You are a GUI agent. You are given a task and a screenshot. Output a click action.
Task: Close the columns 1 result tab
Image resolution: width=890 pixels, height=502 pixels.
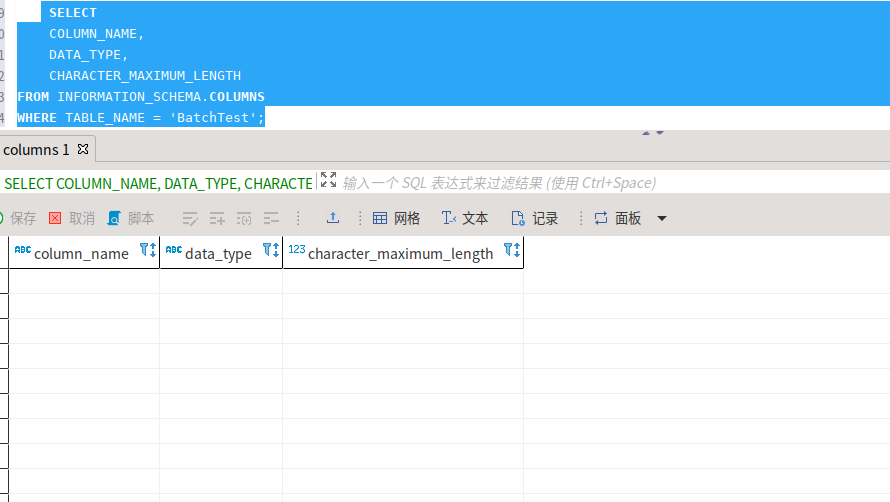pos(83,150)
